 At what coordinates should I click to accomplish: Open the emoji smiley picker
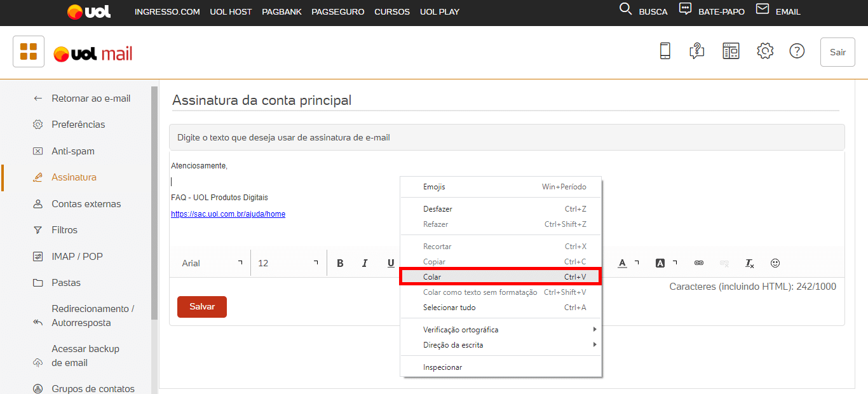pos(775,263)
